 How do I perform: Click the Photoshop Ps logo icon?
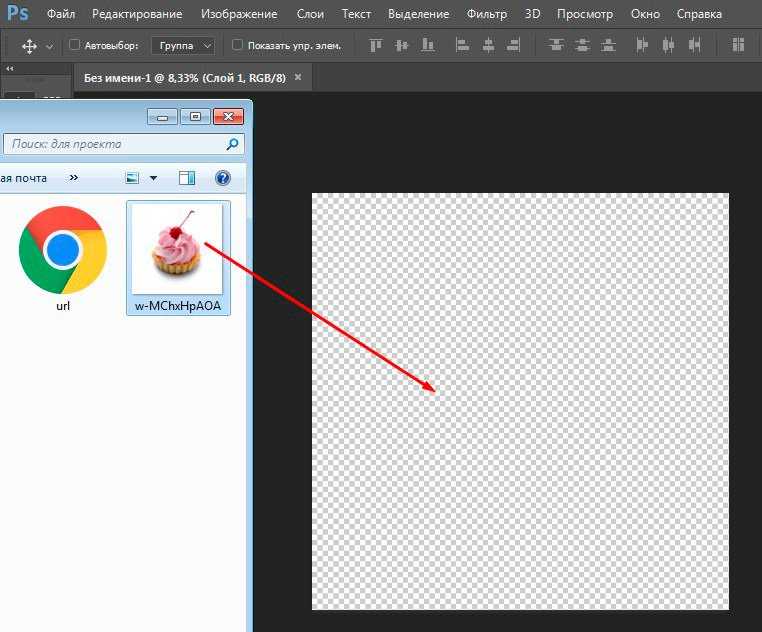tap(17, 13)
